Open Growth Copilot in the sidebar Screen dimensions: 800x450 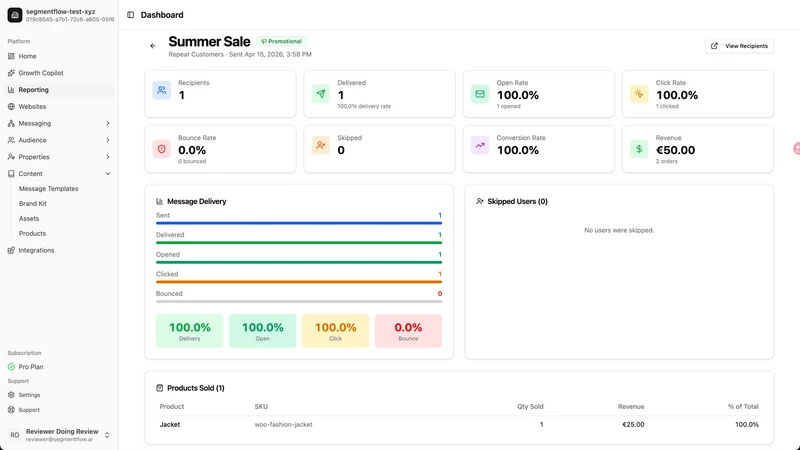[59, 73]
